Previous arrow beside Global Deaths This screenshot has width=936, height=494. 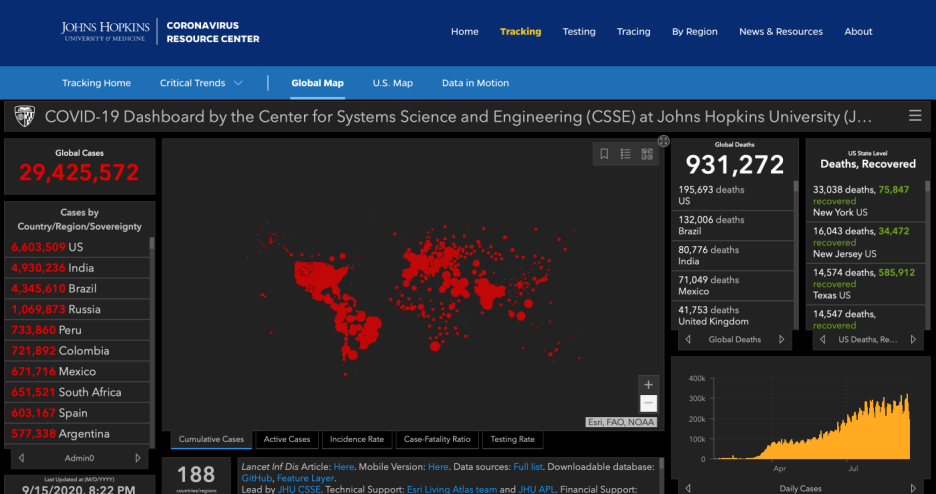point(688,339)
